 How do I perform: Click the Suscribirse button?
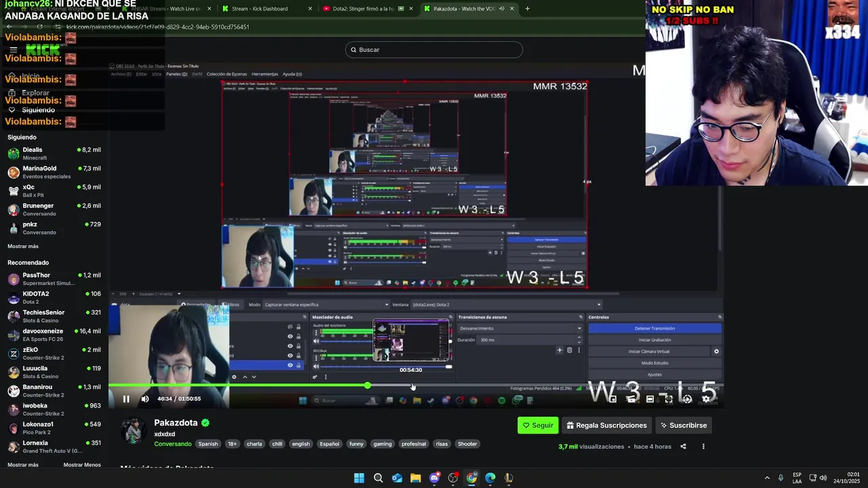[684, 426]
